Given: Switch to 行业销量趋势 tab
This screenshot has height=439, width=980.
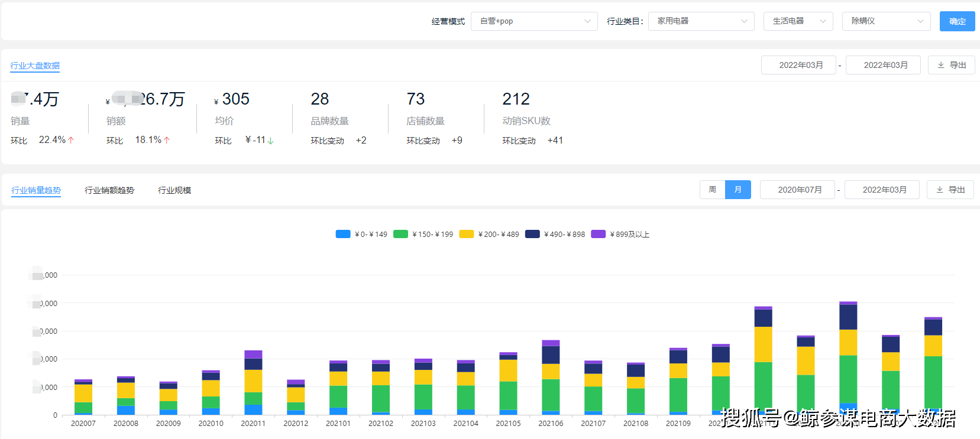Looking at the screenshot, I should click(x=36, y=190).
